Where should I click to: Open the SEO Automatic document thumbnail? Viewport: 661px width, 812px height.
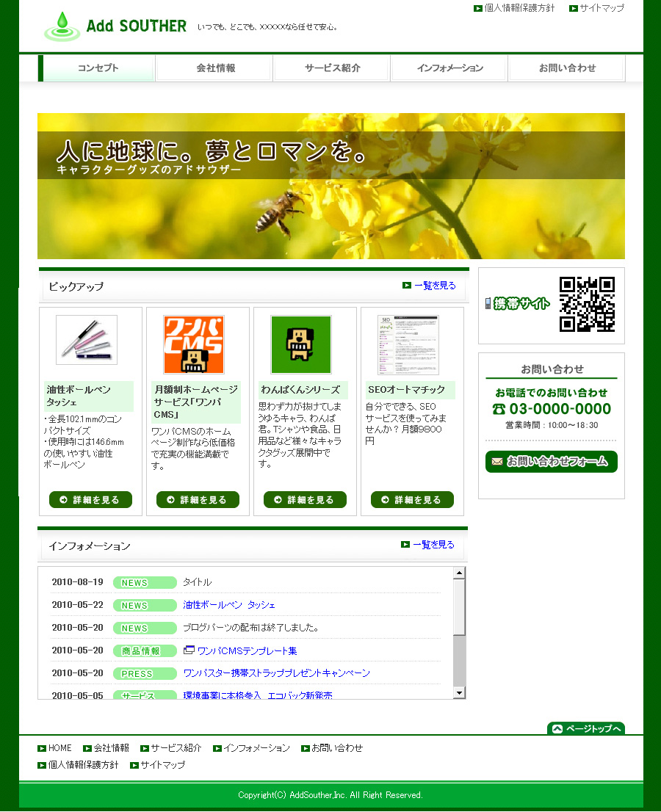click(408, 345)
